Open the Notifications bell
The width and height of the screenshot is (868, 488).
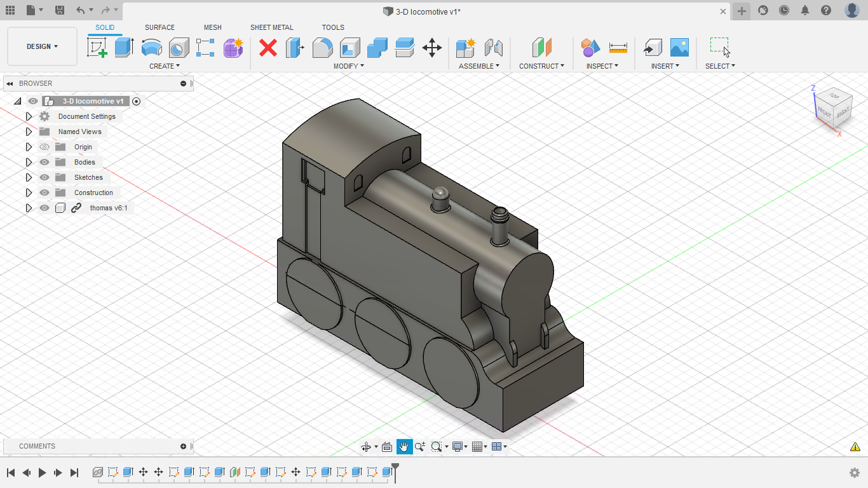click(x=805, y=10)
